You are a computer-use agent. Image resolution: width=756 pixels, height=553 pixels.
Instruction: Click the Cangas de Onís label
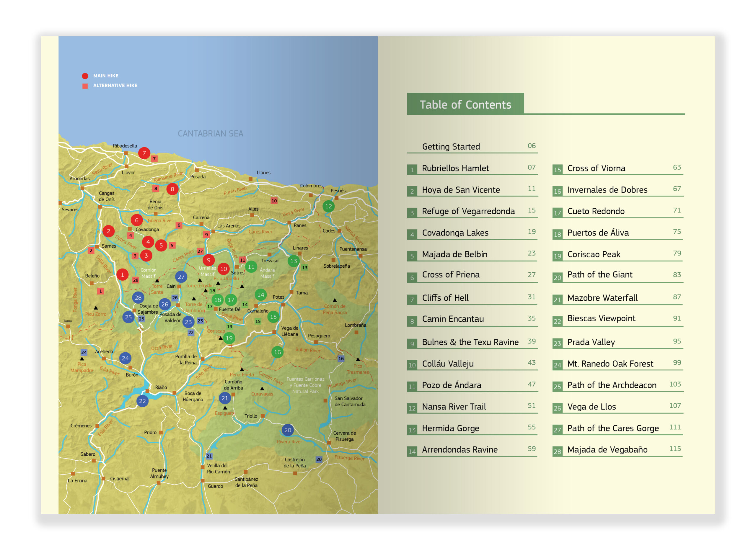pos(107,197)
